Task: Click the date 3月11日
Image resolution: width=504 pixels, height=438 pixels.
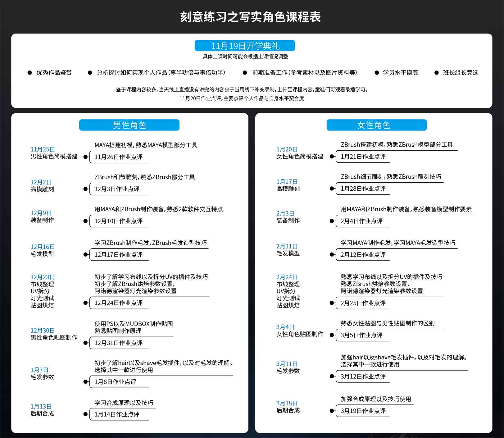Action: coord(287,364)
